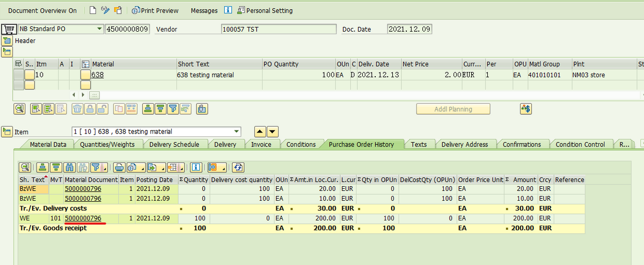Click the currency conversion icon

526,109
